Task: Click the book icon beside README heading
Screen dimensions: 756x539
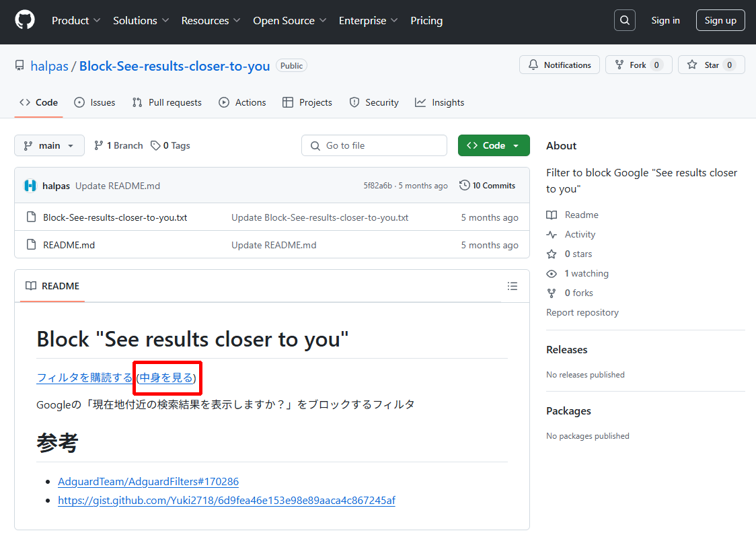Action: click(x=31, y=286)
